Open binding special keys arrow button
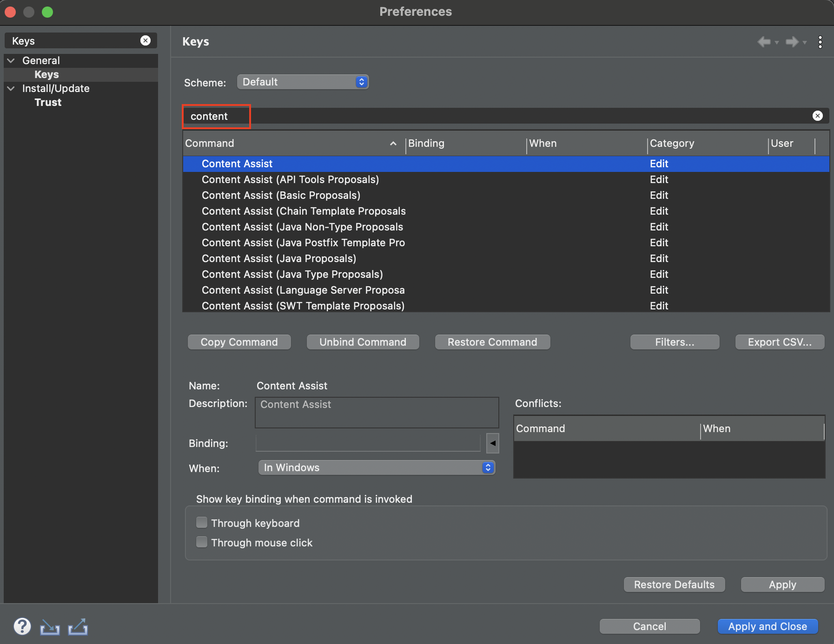The width and height of the screenshot is (834, 644). pos(493,443)
